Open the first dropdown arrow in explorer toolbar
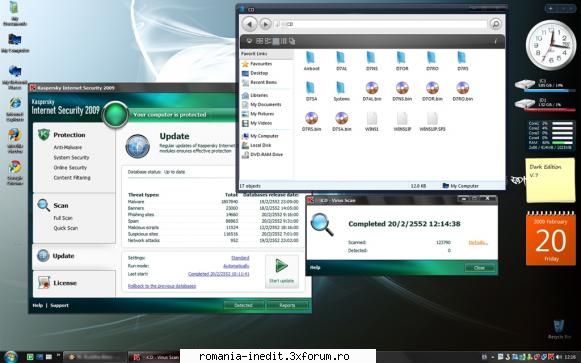 point(249,41)
